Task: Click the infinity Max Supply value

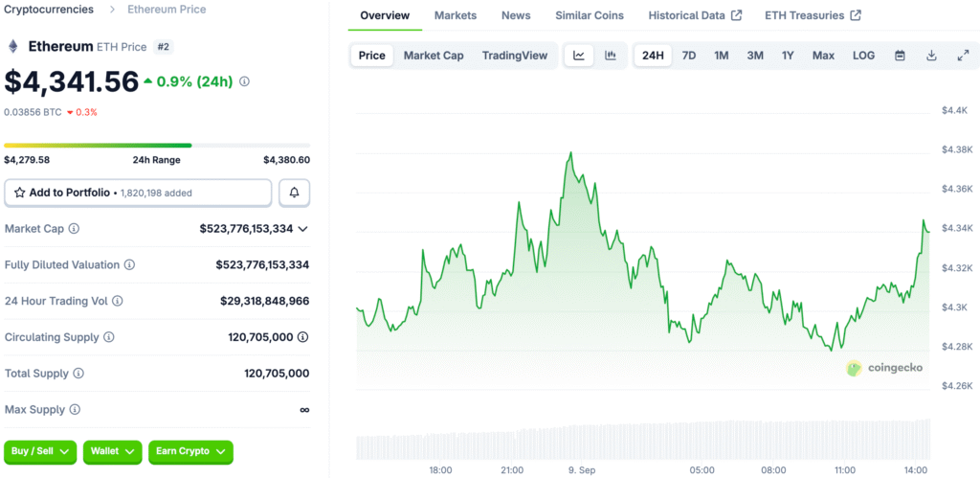Action: pyautogui.click(x=304, y=410)
